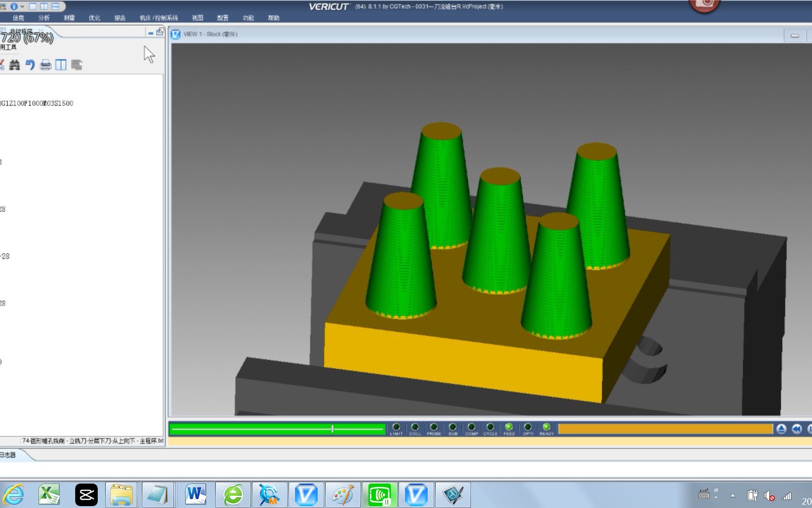This screenshot has height=508, width=812.
Task: Click the FEED indicator light
Action: (x=509, y=427)
